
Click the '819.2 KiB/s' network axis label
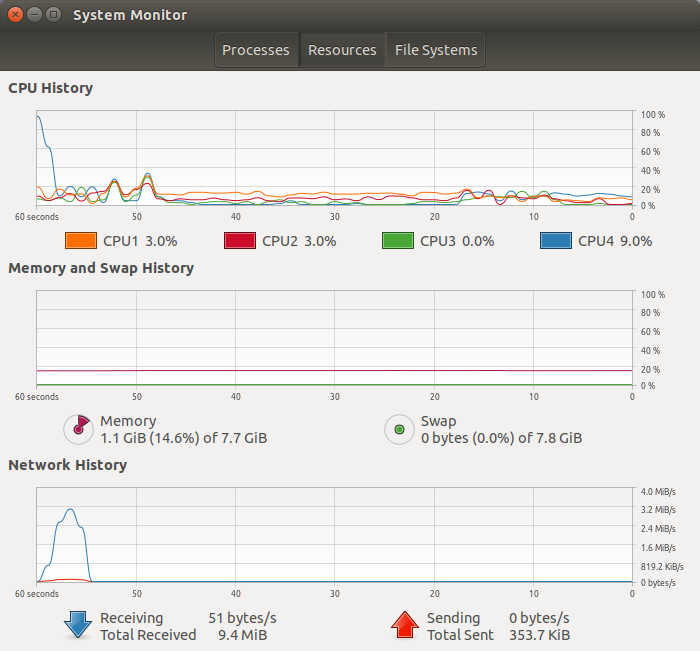[x=662, y=567]
